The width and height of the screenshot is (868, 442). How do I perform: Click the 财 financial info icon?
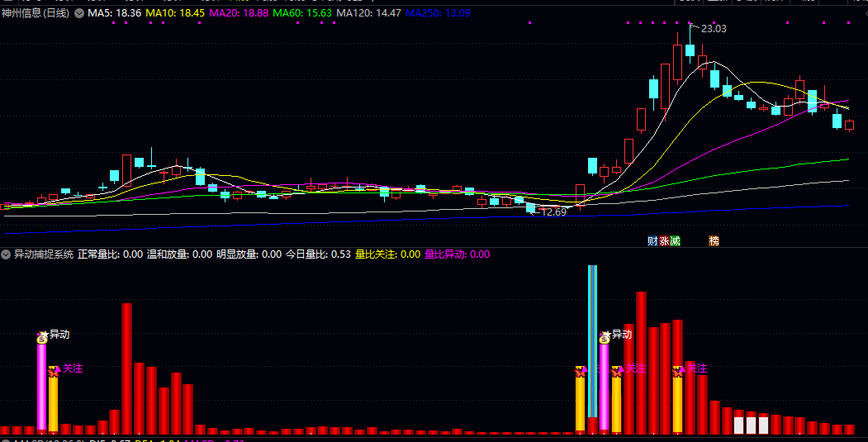click(652, 241)
